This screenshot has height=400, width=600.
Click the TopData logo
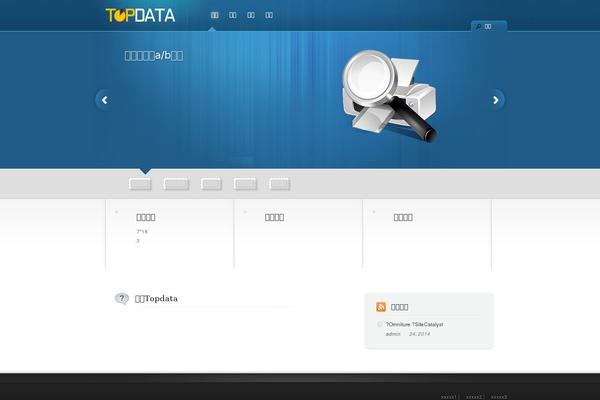140,15
